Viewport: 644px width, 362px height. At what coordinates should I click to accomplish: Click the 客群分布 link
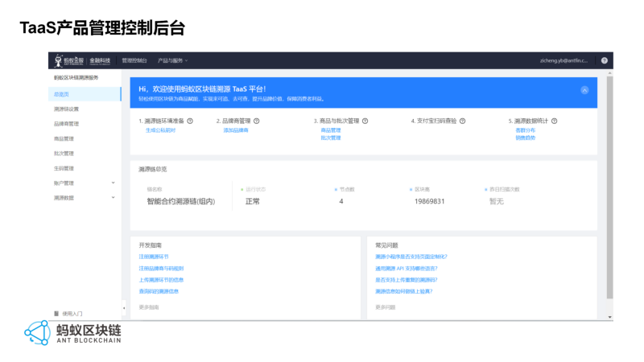pyautogui.click(x=526, y=130)
